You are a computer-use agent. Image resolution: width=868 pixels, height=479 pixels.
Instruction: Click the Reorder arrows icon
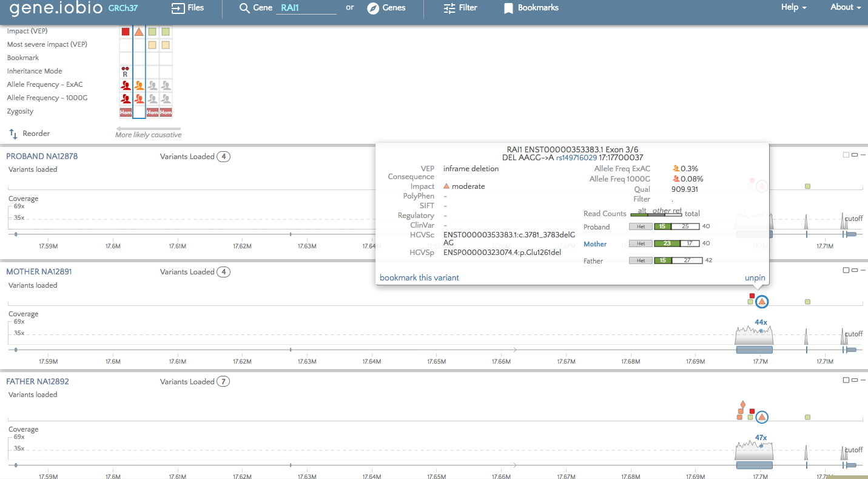click(x=13, y=134)
